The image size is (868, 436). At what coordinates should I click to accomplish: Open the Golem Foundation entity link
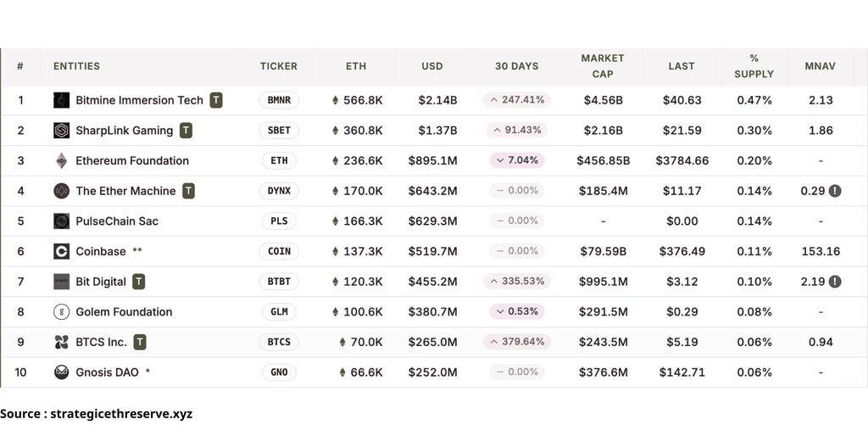(x=124, y=312)
